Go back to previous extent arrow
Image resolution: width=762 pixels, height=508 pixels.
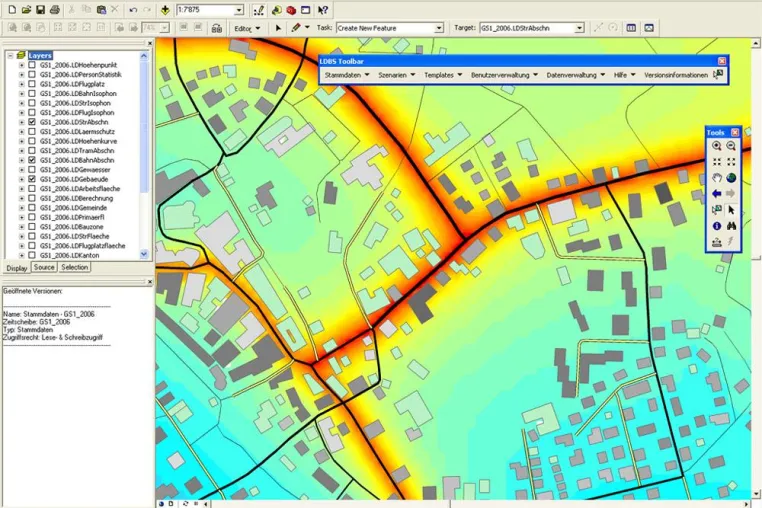pyautogui.click(x=716, y=193)
